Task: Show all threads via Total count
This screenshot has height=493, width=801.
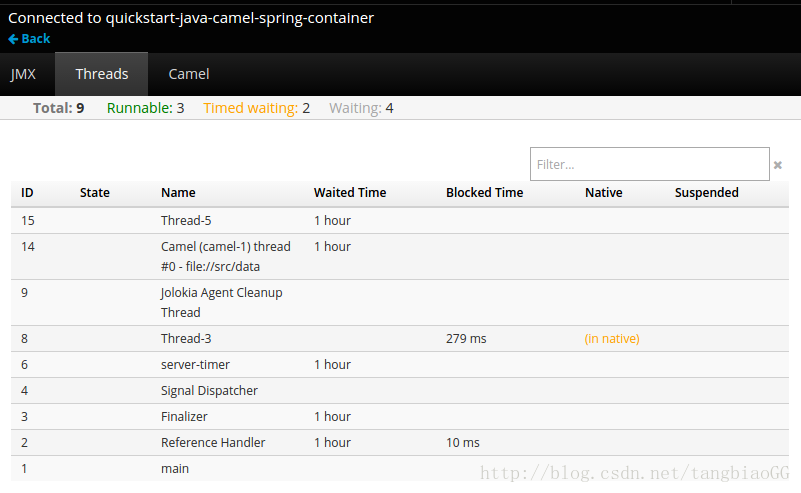Action: [x=58, y=108]
